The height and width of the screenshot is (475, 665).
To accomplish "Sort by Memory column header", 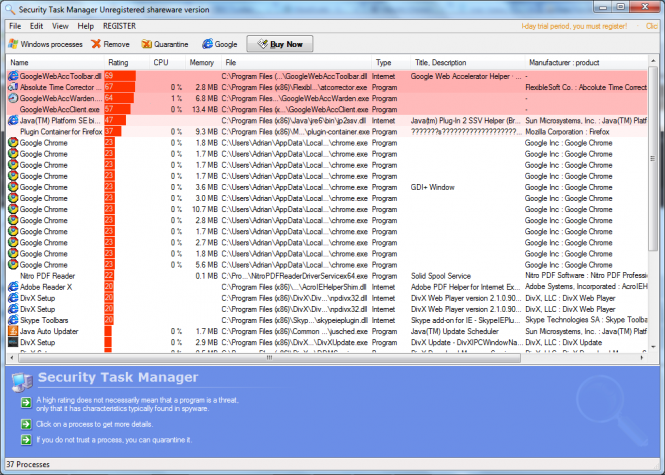I will 204,63.
